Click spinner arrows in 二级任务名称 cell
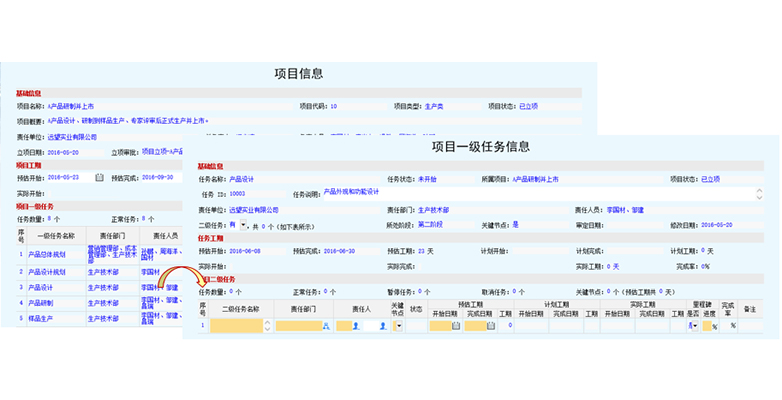This screenshot has width=782, height=400. [268, 326]
